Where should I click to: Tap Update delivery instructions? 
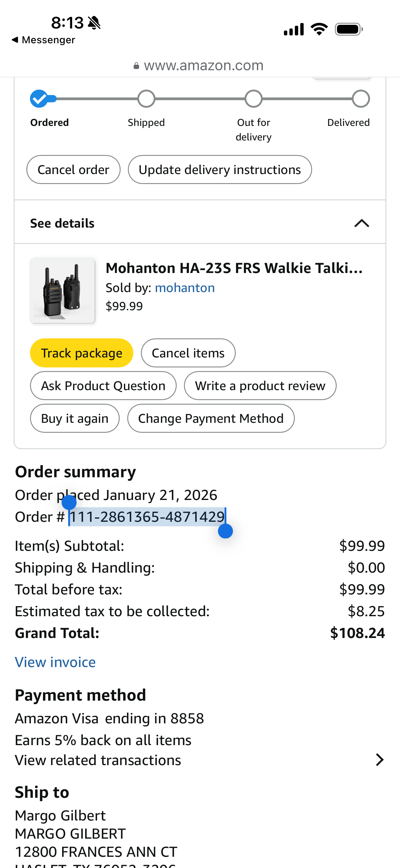(x=220, y=169)
